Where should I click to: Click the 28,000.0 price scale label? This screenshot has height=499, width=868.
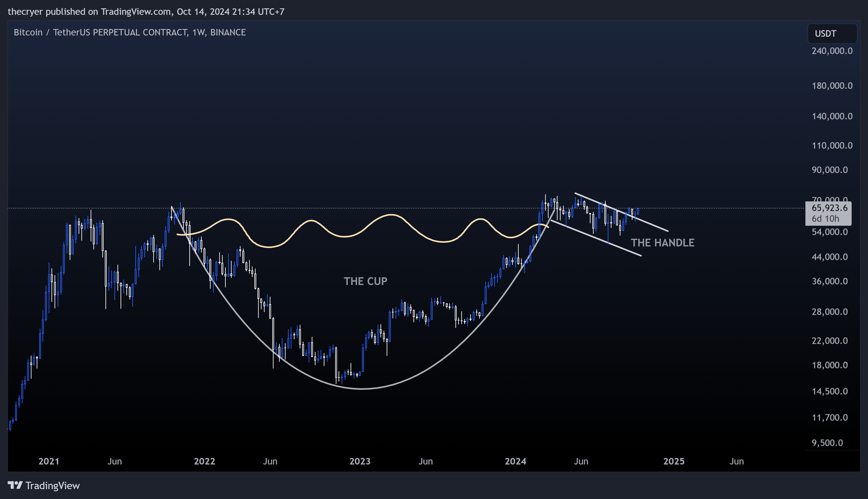[829, 311]
